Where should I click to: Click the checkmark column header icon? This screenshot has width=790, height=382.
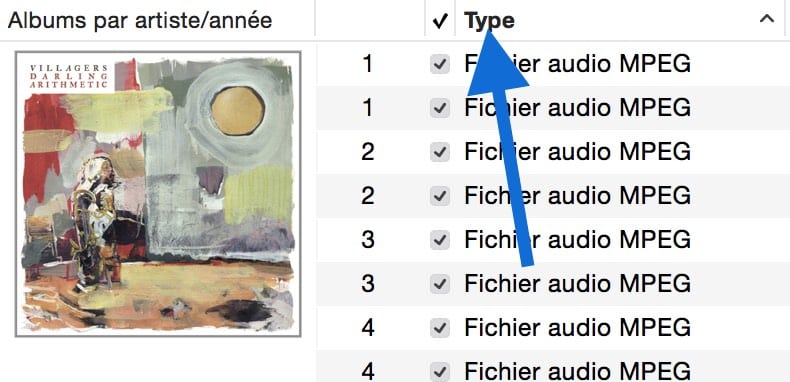coord(440,21)
